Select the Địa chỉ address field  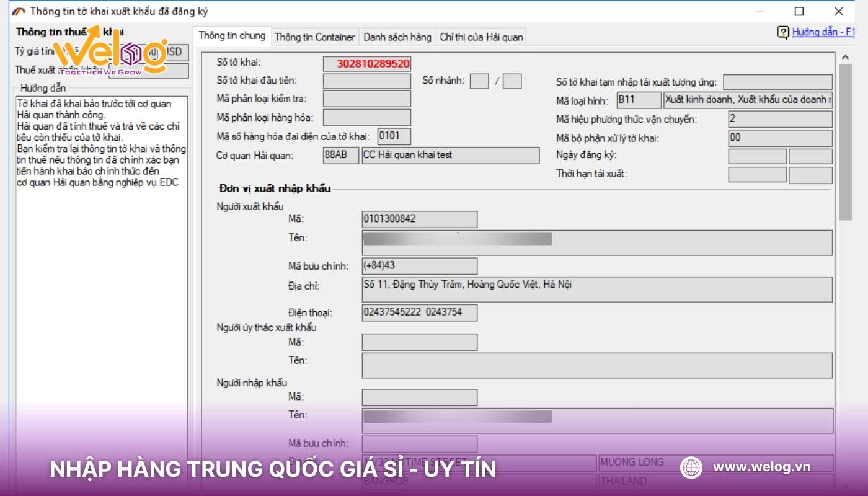(x=596, y=290)
